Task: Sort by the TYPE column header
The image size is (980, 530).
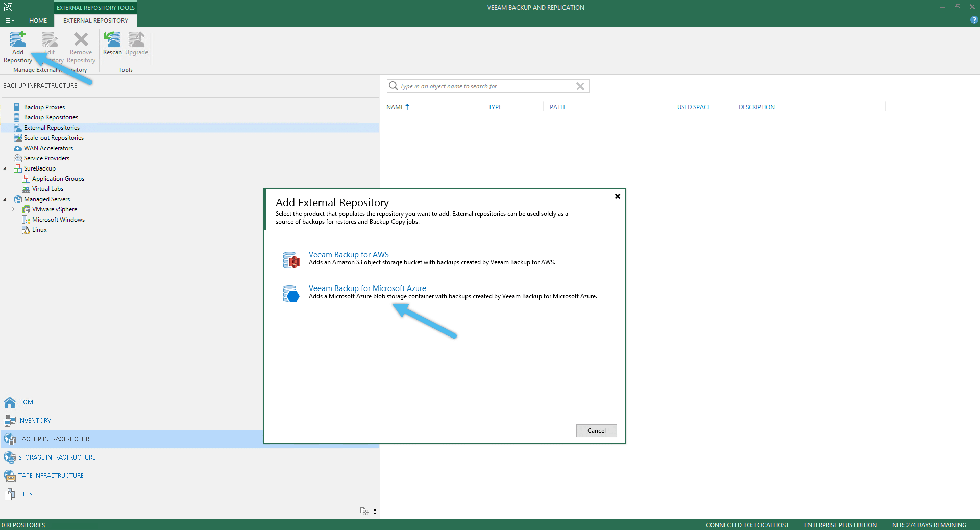Action: coord(495,107)
